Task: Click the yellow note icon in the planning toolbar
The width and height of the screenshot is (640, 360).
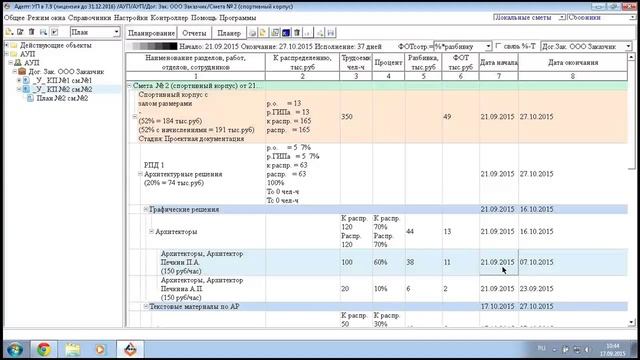Action: click(x=263, y=33)
